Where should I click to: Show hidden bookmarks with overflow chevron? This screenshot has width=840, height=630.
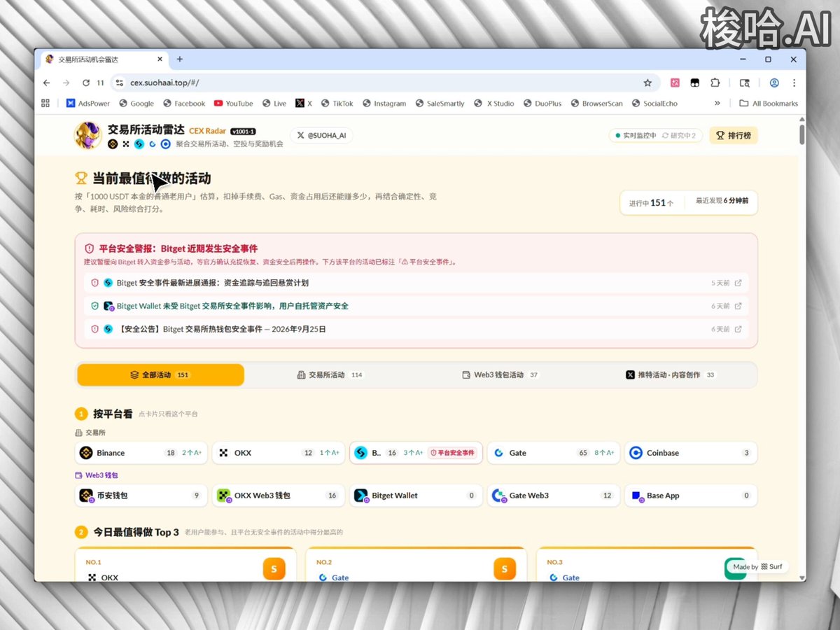coord(717,103)
